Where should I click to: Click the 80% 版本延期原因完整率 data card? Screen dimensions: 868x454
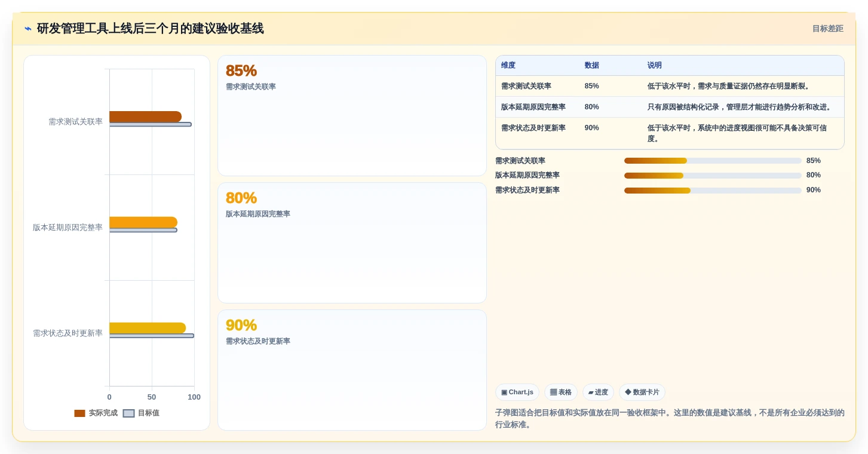352,243
